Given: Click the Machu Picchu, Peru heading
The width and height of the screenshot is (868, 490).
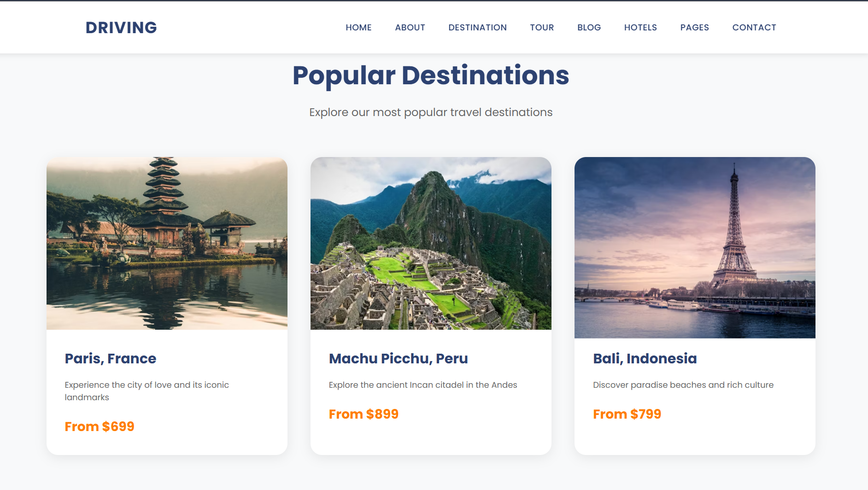Looking at the screenshot, I should click(398, 358).
